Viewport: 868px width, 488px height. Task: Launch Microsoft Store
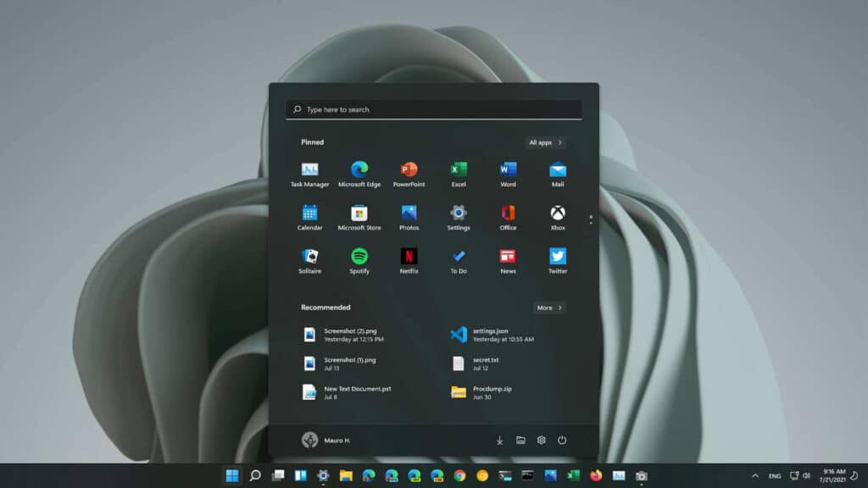(x=359, y=218)
